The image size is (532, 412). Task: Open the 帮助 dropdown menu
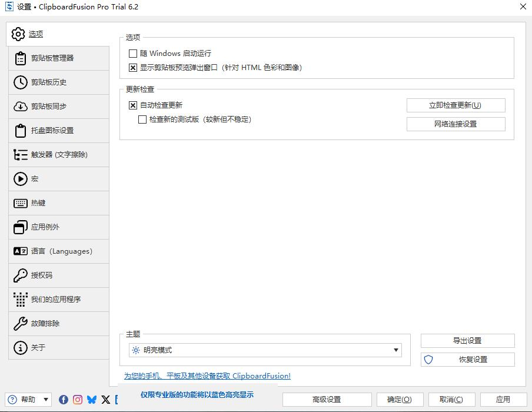(x=28, y=400)
